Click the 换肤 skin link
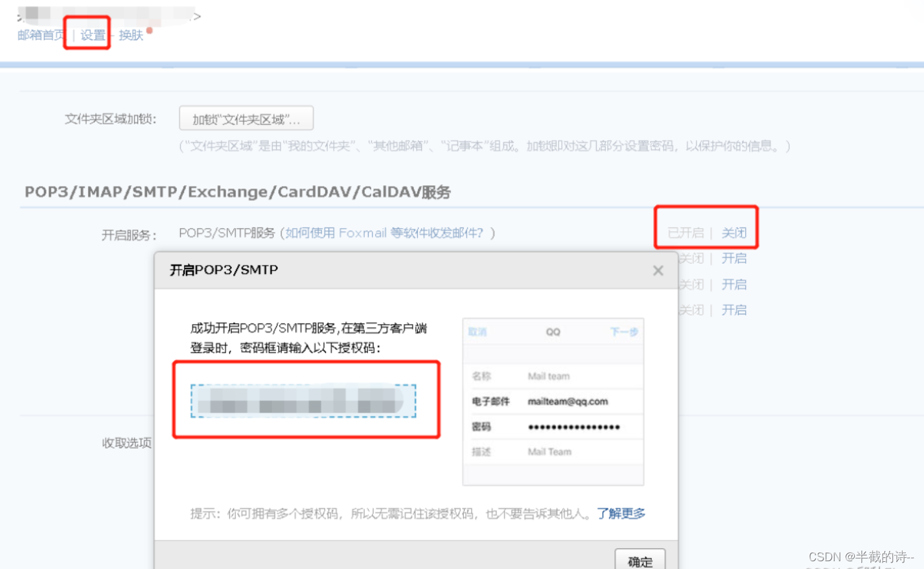The image size is (924, 569). tap(131, 35)
